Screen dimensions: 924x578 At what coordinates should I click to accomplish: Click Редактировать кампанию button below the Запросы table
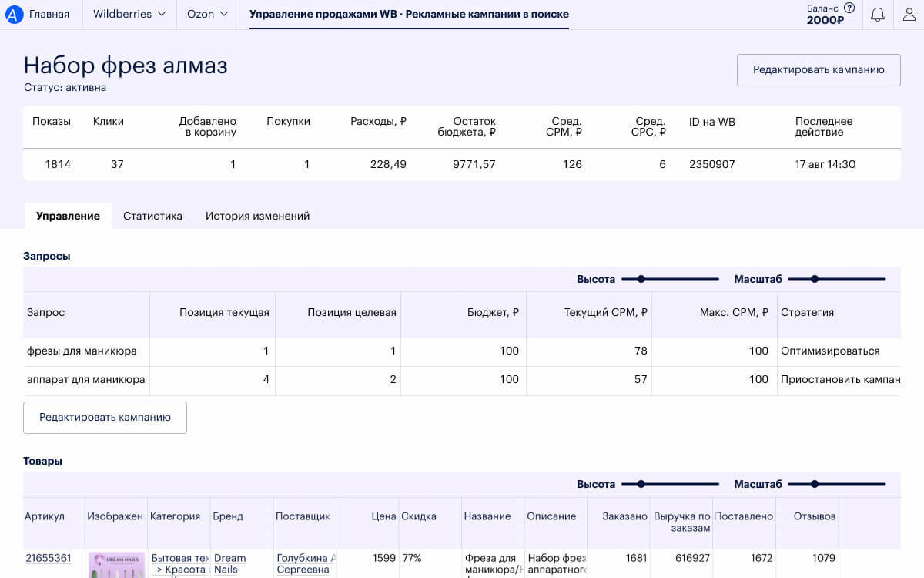click(105, 417)
